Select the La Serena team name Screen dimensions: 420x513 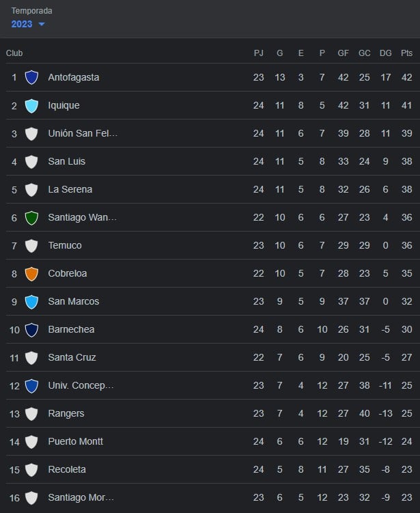coord(70,189)
